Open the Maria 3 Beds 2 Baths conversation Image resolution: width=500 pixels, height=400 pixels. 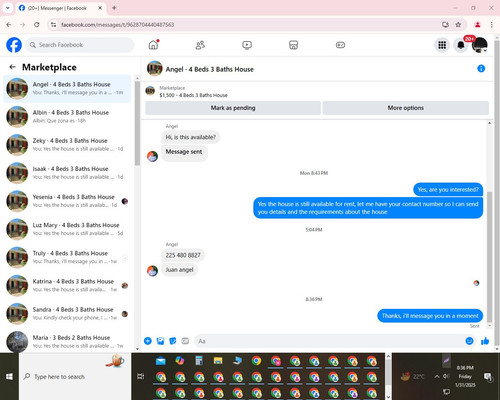coord(67,341)
